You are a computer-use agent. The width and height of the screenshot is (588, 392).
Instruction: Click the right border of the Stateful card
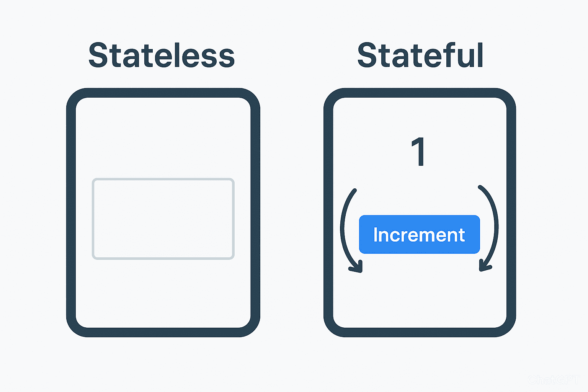click(x=511, y=213)
